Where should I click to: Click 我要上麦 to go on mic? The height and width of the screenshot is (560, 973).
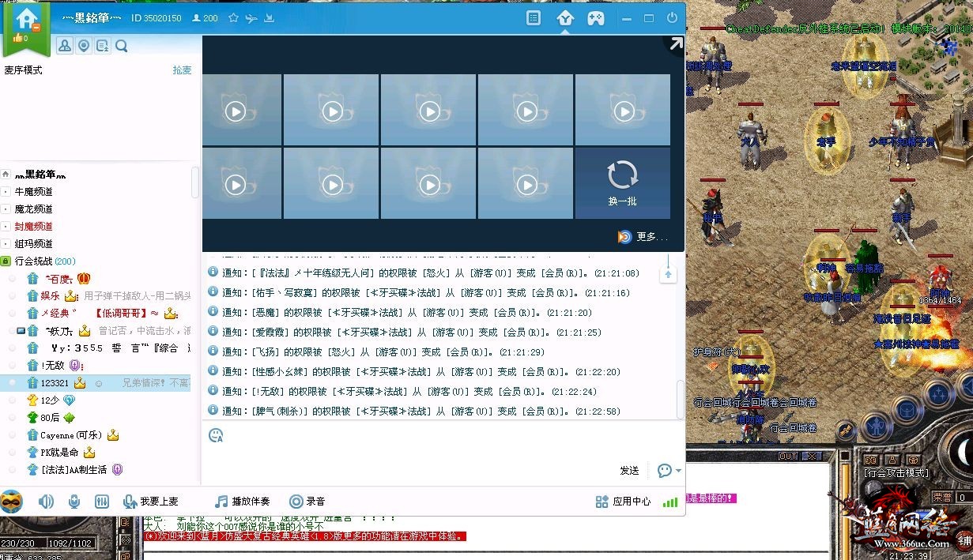click(151, 502)
